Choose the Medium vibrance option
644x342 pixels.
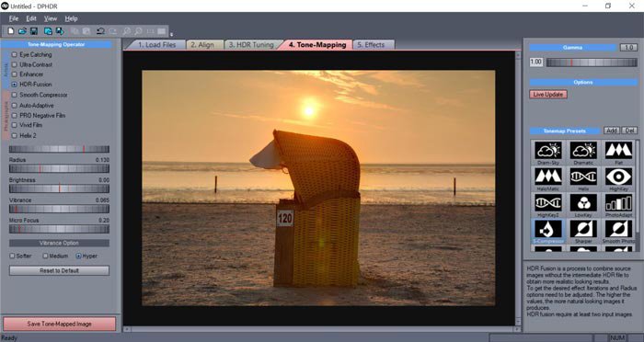55,256
